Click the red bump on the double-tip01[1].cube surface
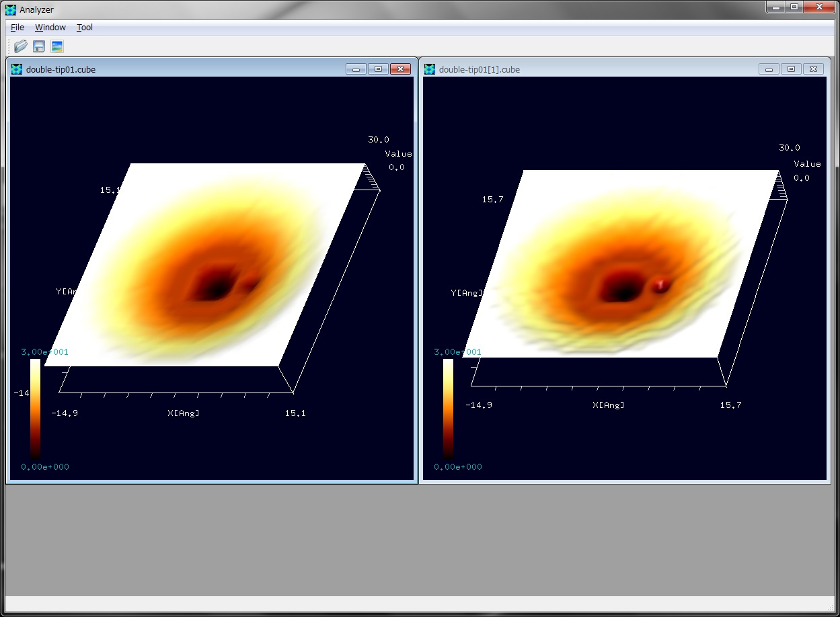Image resolution: width=840 pixels, height=617 pixels. coord(661,285)
